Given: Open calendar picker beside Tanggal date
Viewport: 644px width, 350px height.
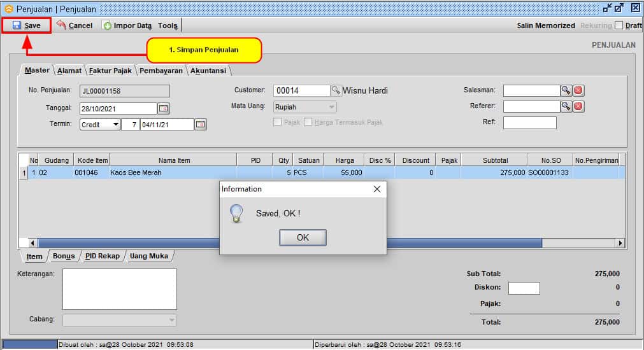Looking at the screenshot, I should tap(164, 108).
